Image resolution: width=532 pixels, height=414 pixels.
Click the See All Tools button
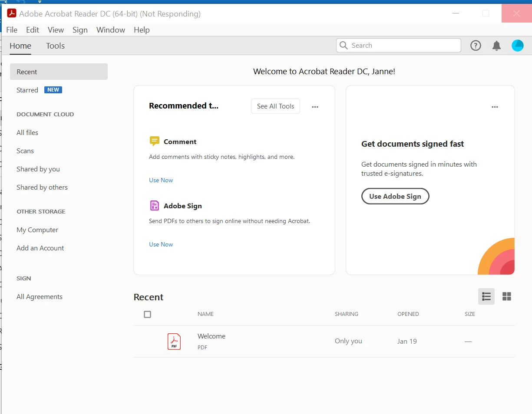tap(275, 106)
